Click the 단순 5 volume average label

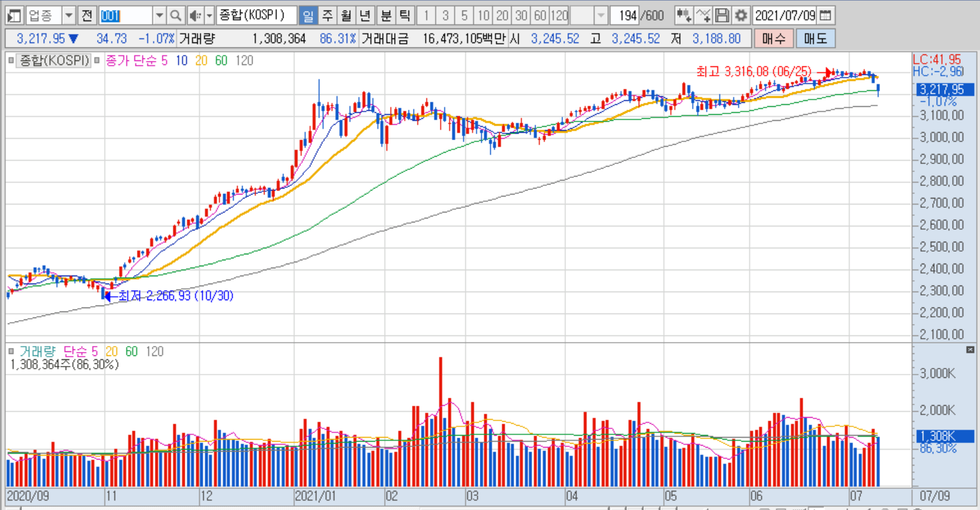(x=81, y=351)
